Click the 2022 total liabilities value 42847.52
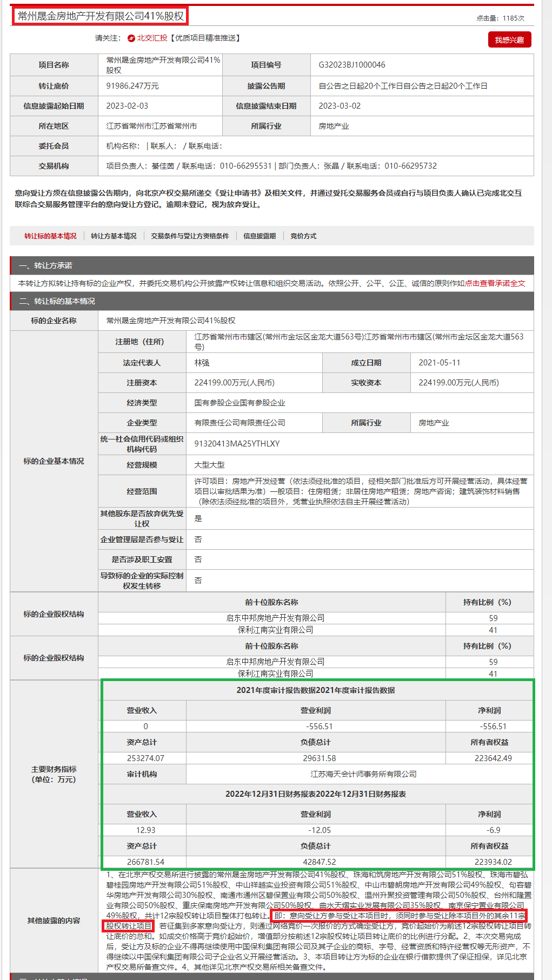The height and width of the screenshot is (980, 552). tap(316, 862)
